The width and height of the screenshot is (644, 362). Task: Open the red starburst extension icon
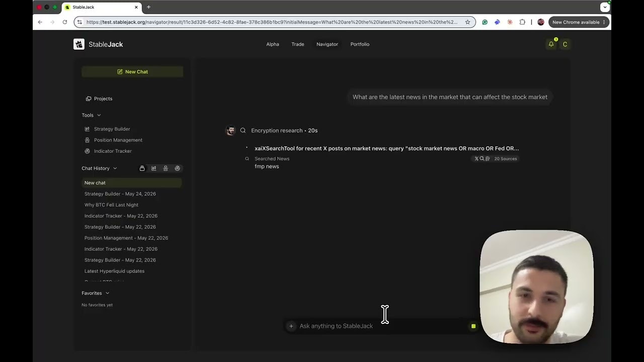click(510, 22)
